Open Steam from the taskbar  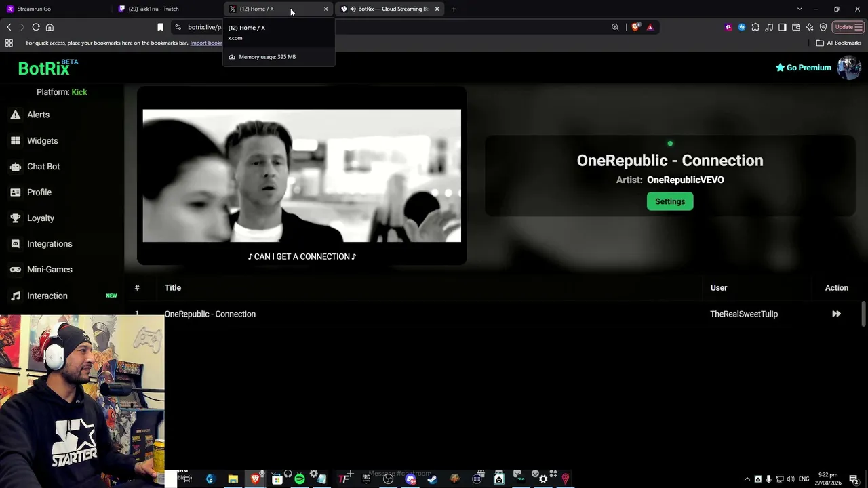tap(432, 479)
